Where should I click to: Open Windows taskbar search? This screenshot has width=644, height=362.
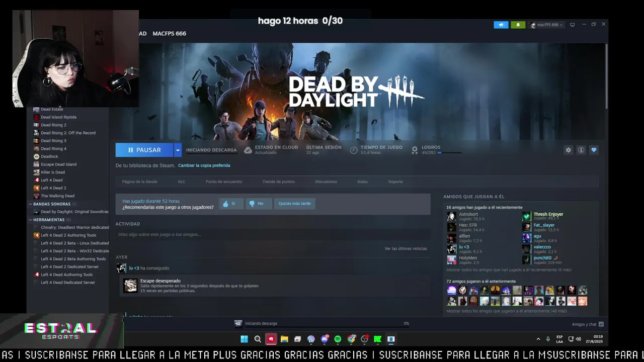click(258, 339)
